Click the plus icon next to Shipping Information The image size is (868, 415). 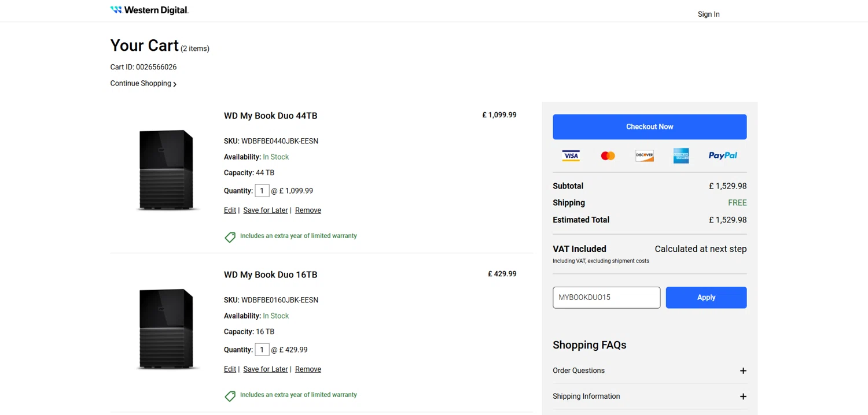[743, 397]
